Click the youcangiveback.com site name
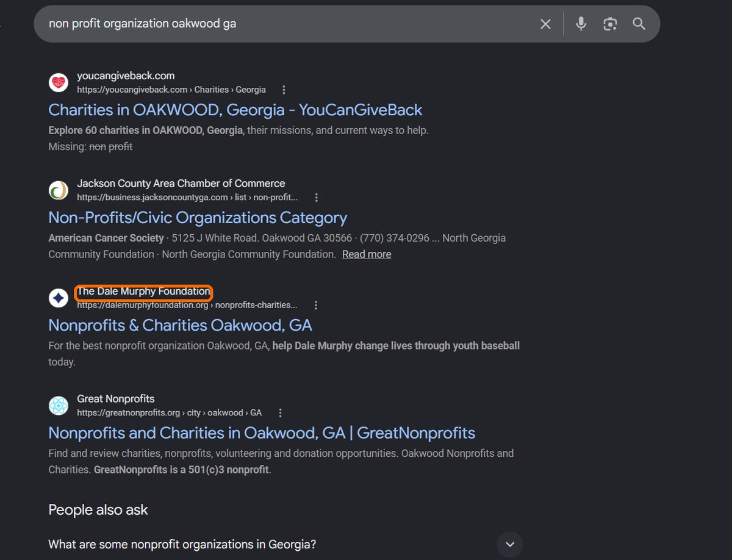Image resolution: width=732 pixels, height=560 pixels. point(126,76)
